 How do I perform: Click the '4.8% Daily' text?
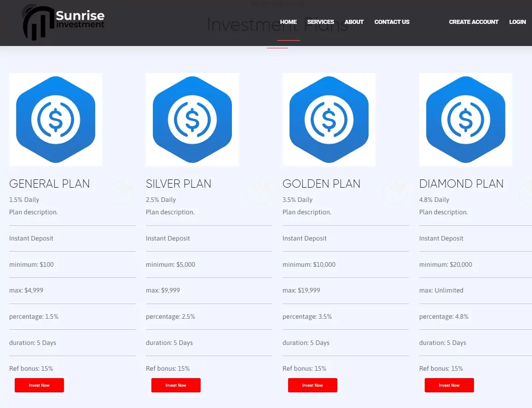click(434, 200)
